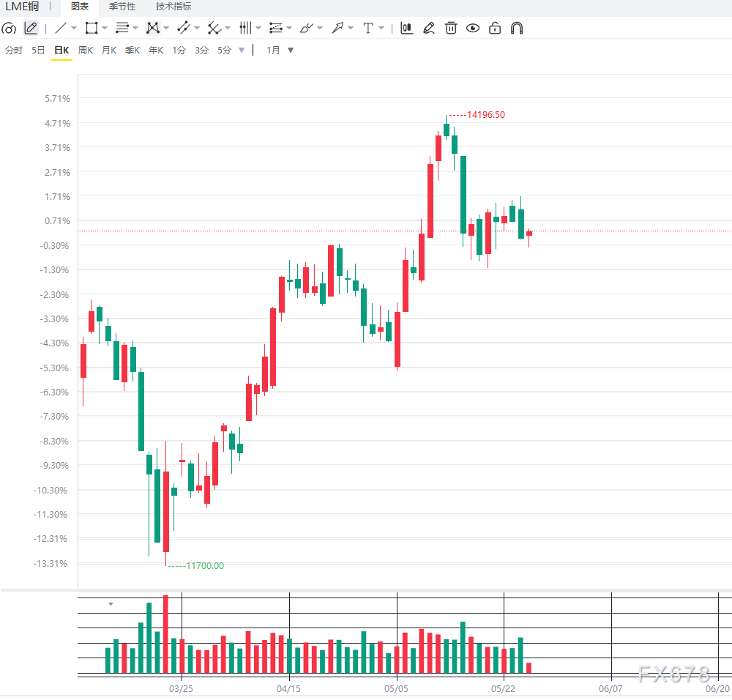Select the arrow marker tool
732x700 pixels.
pyautogui.click(x=337, y=28)
